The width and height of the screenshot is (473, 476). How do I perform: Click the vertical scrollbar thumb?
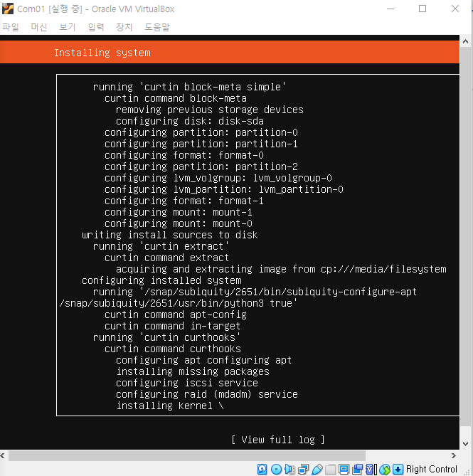coord(465,237)
